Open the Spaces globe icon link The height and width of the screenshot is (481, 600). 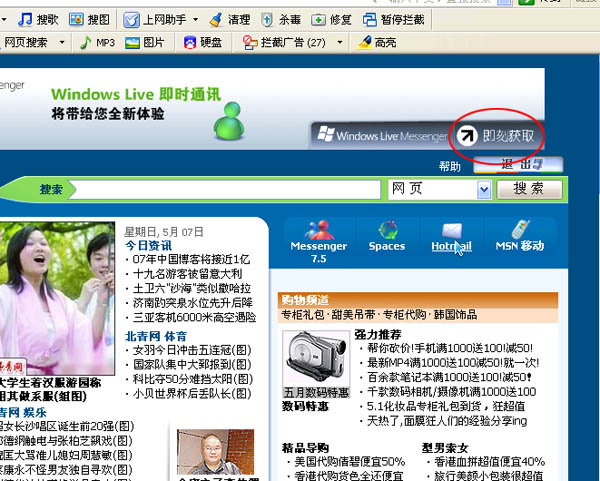(x=387, y=230)
